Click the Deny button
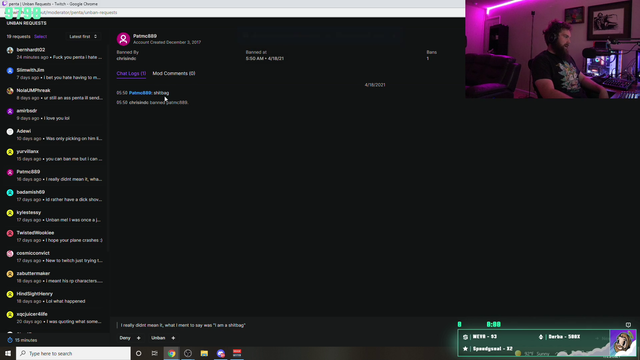The width and height of the screenshot is (640, 360). click(125, 338)
